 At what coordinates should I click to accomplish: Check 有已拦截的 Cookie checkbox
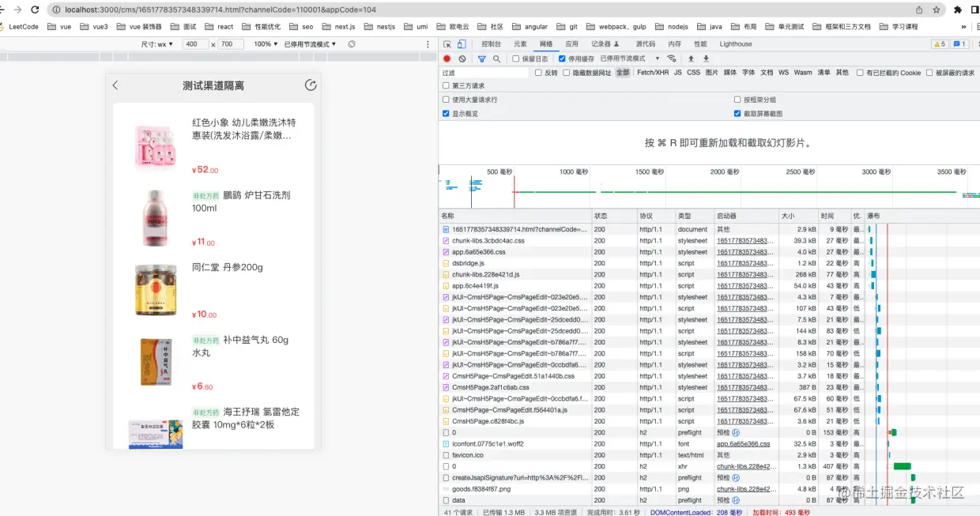pyautogui.click(x=860, y=73)
